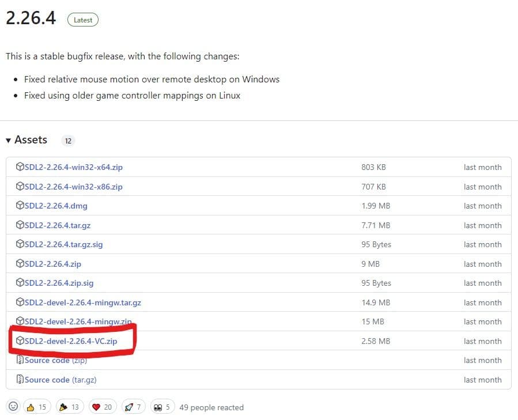Click package icon beside SDL2-2.26.4.tar.gz
This screenshot has width=518, height=420.
click(x=20, y=225)
